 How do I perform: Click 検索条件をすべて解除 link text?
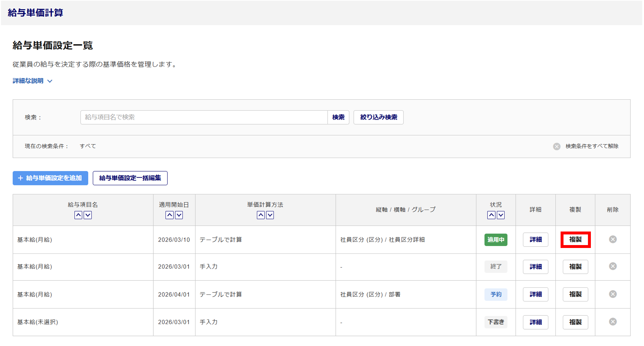click(x=592, y=146)
